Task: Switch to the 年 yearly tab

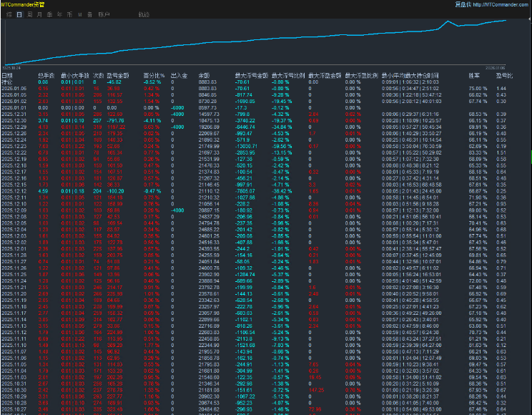Action: tap(59, 14)
